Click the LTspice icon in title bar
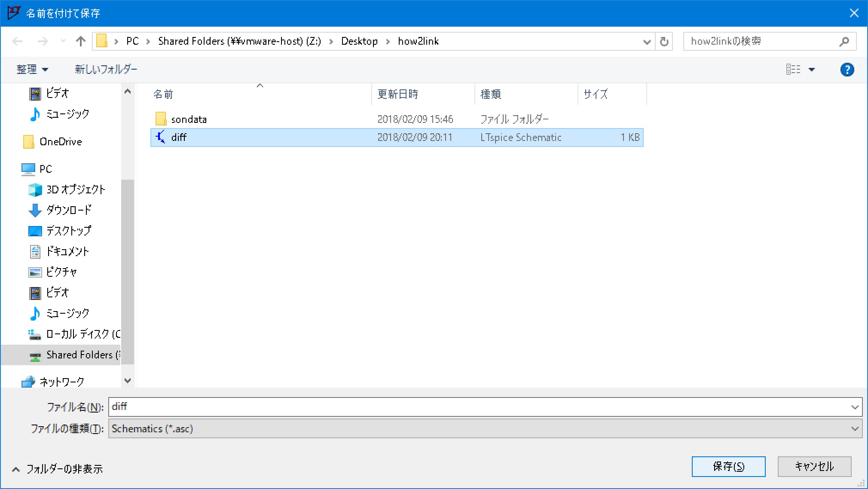The image size is (868, 489). pyautogui.click(x=13, y=13)
